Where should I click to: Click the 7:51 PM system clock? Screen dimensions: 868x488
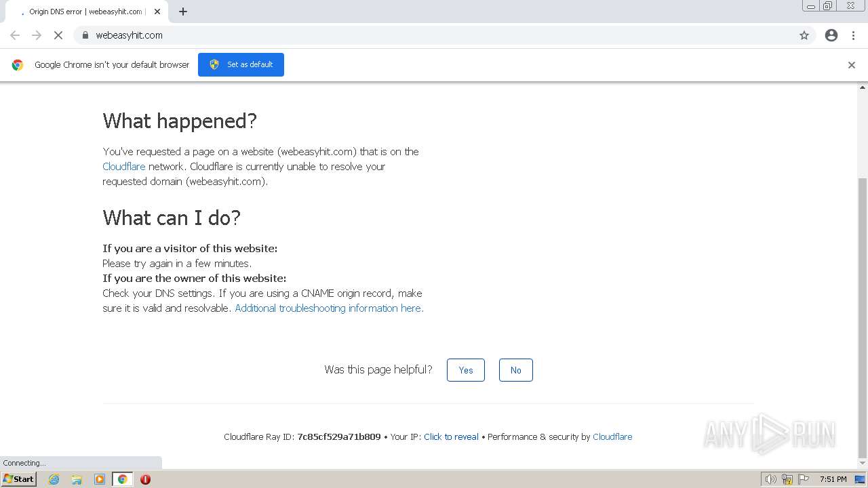[x=833, y=479]
